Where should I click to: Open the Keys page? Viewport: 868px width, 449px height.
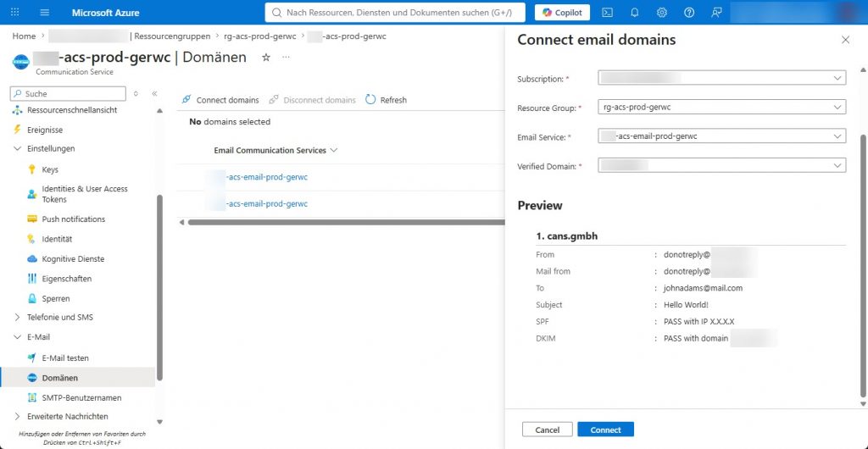(50, 169)
